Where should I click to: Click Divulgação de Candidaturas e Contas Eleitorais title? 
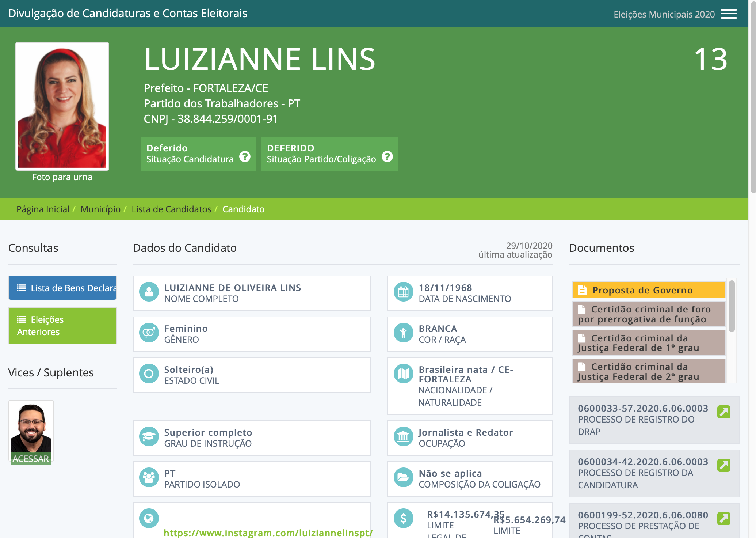pyautogui.click(x=128, y=13)
